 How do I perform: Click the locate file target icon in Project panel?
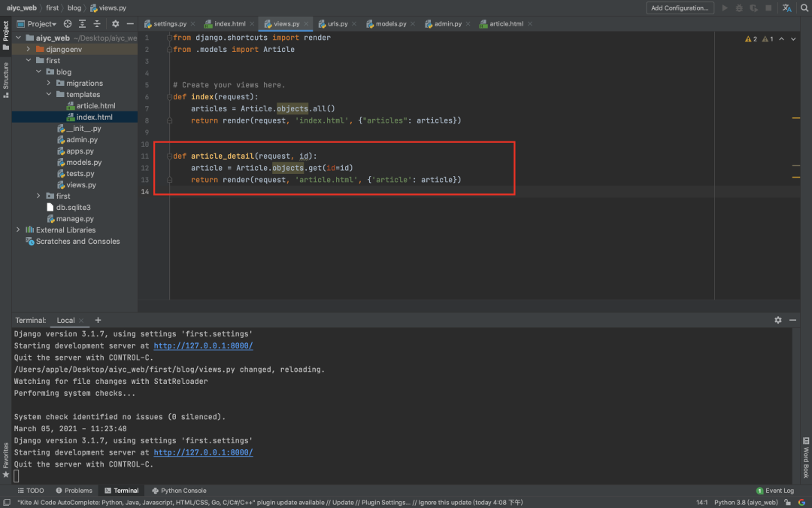(69, 24)
